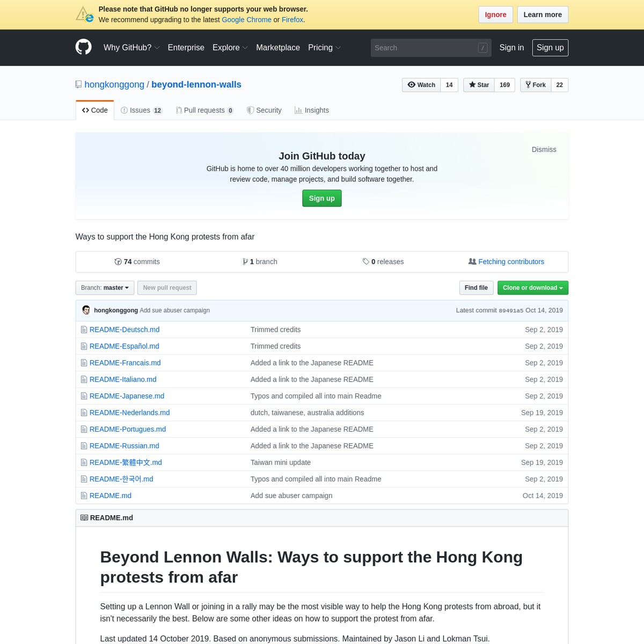Click file icon beside README-Deutsch.md
644x644 pixels.
pos(84,330)
